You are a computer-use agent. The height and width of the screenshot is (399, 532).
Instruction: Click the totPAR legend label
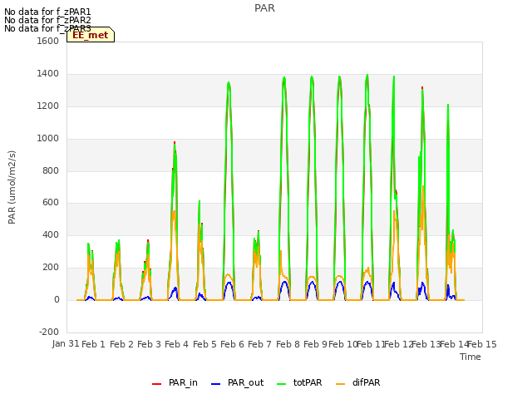click(x=308, y=382)
